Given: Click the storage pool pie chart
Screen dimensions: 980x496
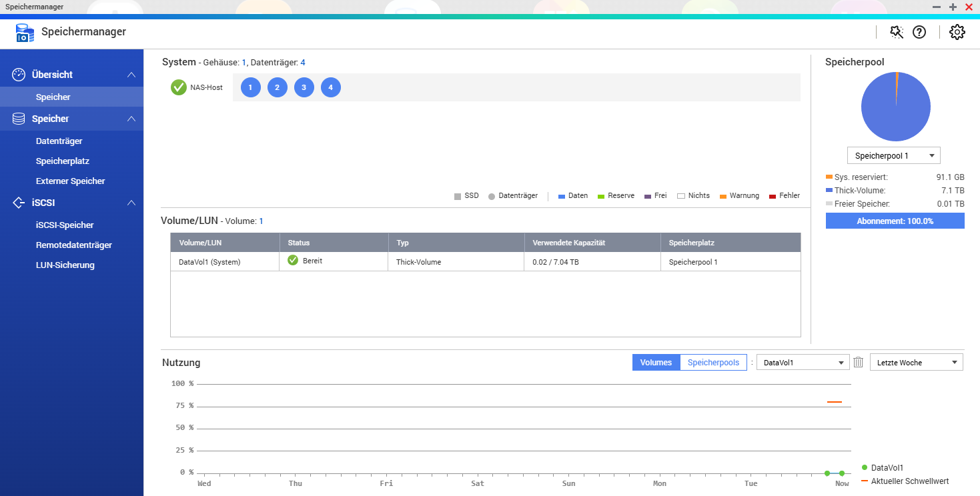Looking at the screenshot, I should (x=896, y=107).
